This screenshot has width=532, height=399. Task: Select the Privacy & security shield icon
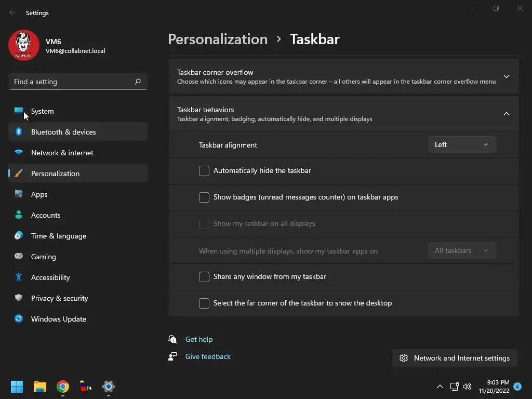(x=19, y=298)
